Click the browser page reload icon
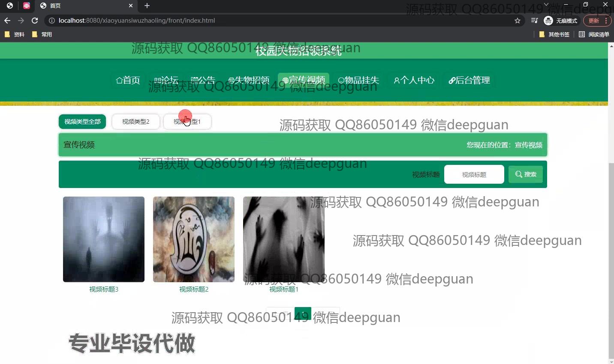The height and width of the screenshot is (364, 614). click(35, 20)
